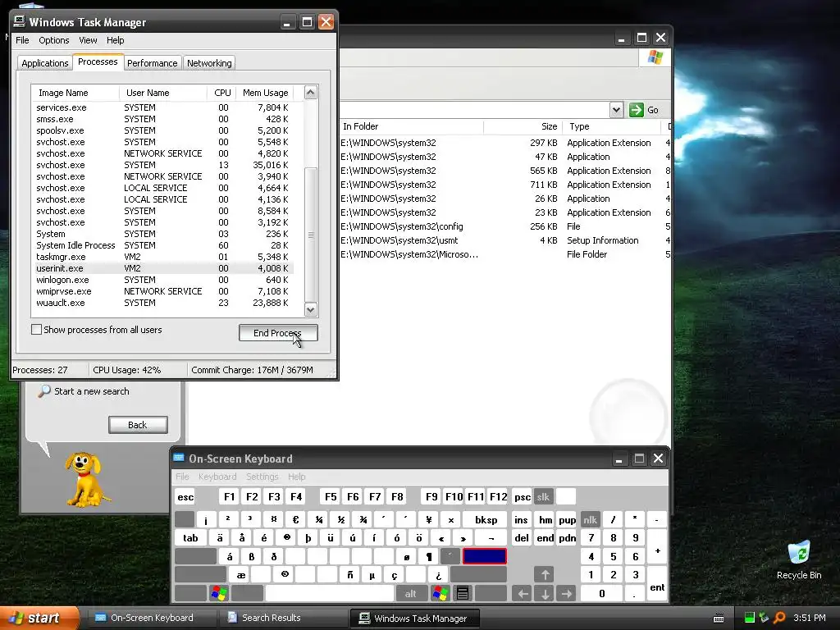Image resolution: width=840 pixels, height=630 pixels.
Task: Click the On-Screen Keyboard title bar icon
Action: [178, 458]
